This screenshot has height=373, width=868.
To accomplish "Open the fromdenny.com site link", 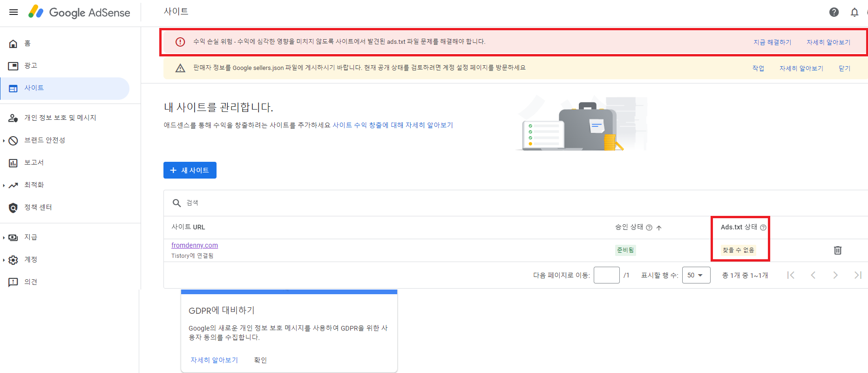I will pyautogui.click(x=195, y=245).
